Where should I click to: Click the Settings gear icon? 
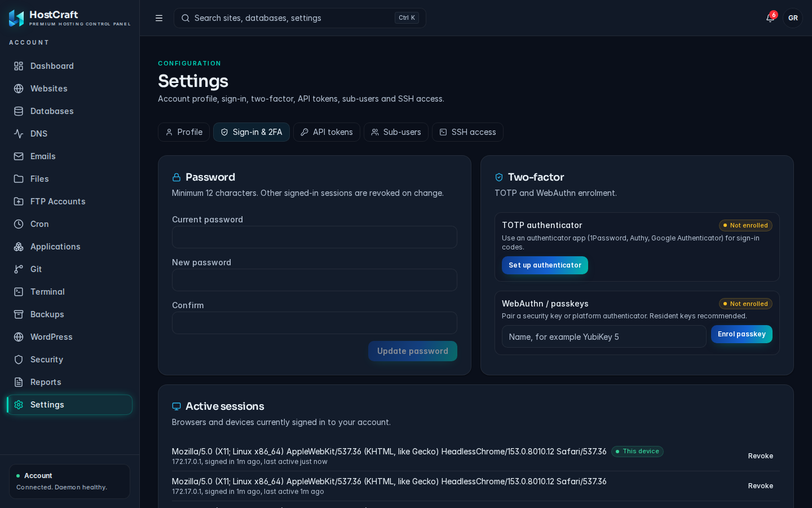pyautogui.click(x=19, y=405)
